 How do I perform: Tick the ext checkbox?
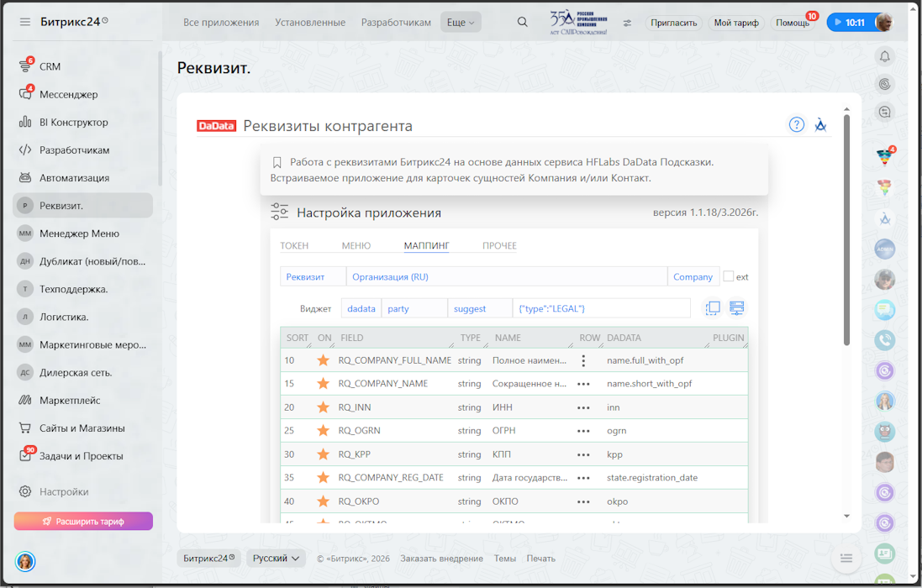click(x=729, y=276)
